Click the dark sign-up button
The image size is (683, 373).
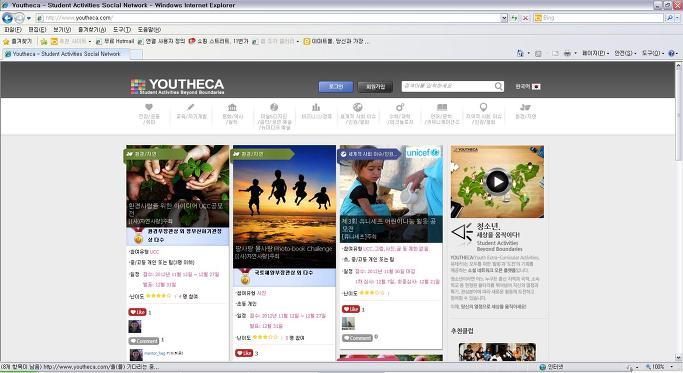pos(375,87)
